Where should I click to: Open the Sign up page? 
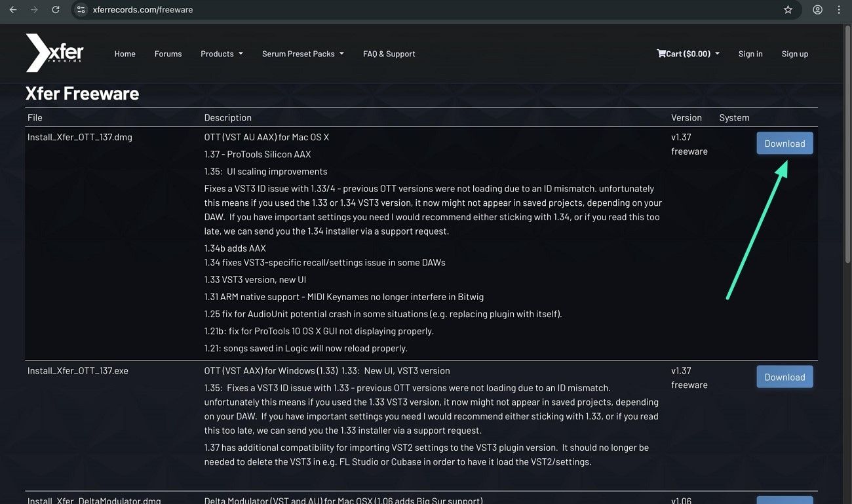(795, 54)
